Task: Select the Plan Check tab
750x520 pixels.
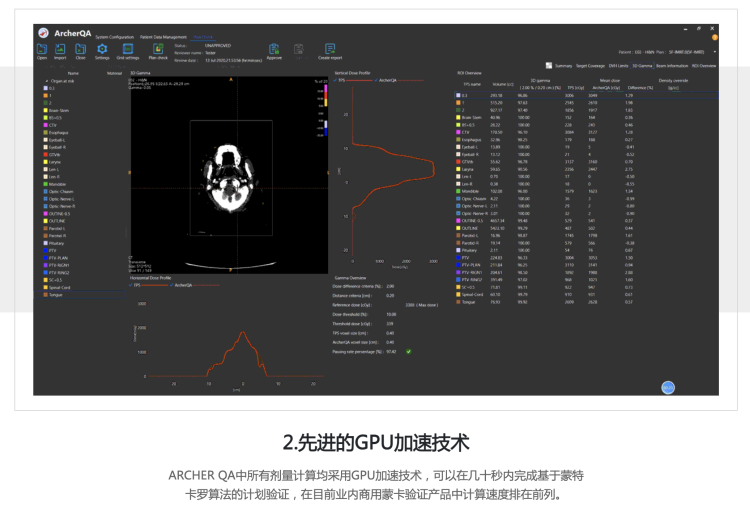Action: (x=203, y=37)
